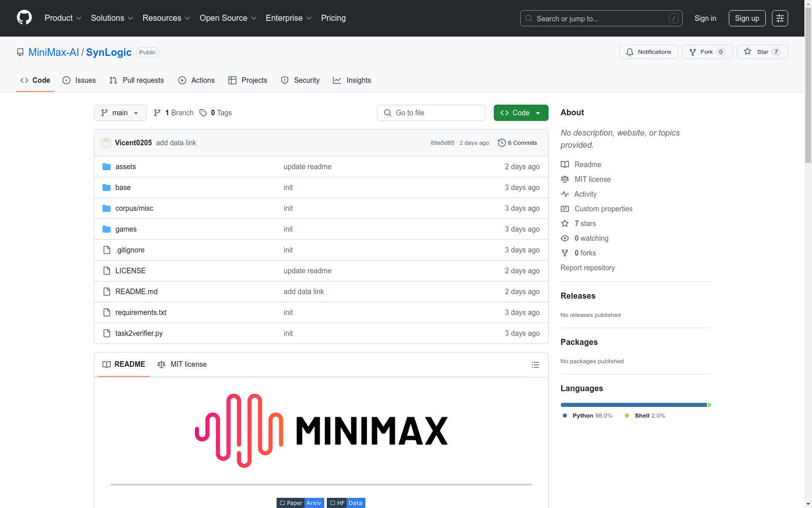Click the Paper Arxiv badge

coord(300,503)
